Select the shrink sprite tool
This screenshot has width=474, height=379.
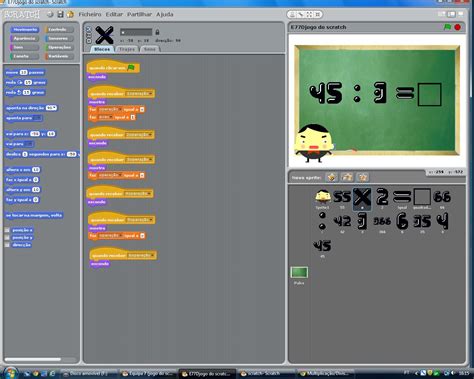tap(318, 14)
